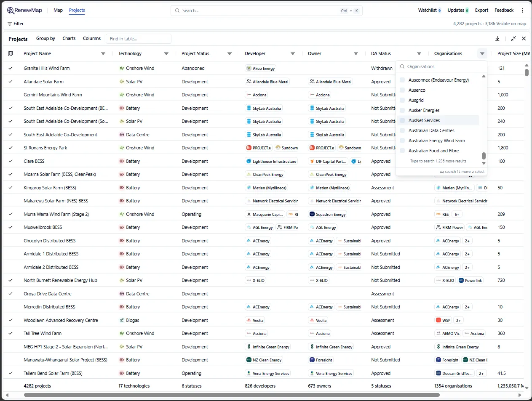The image size is (532, 401).
Task: Open the filter icon on DA Status column
Action: tap(419, 53)
